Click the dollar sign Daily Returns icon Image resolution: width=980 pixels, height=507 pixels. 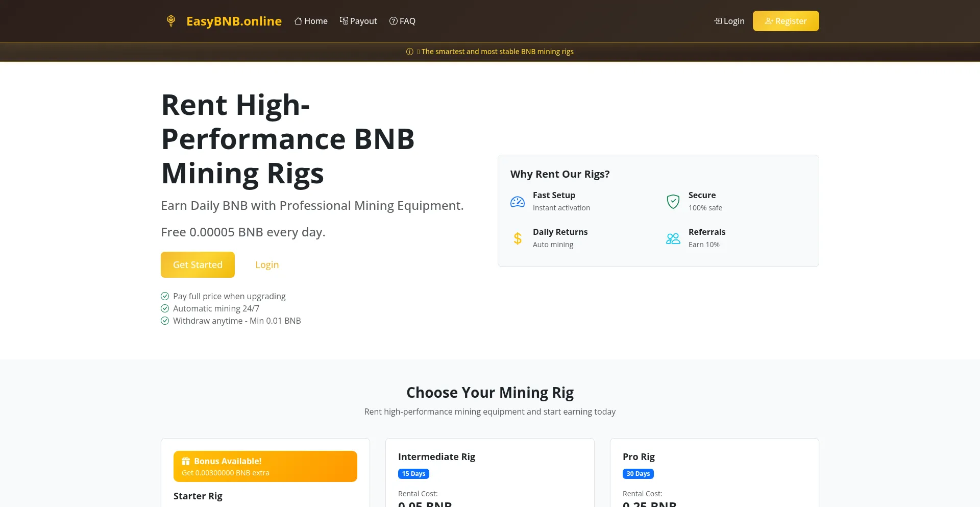click(517, 238)
